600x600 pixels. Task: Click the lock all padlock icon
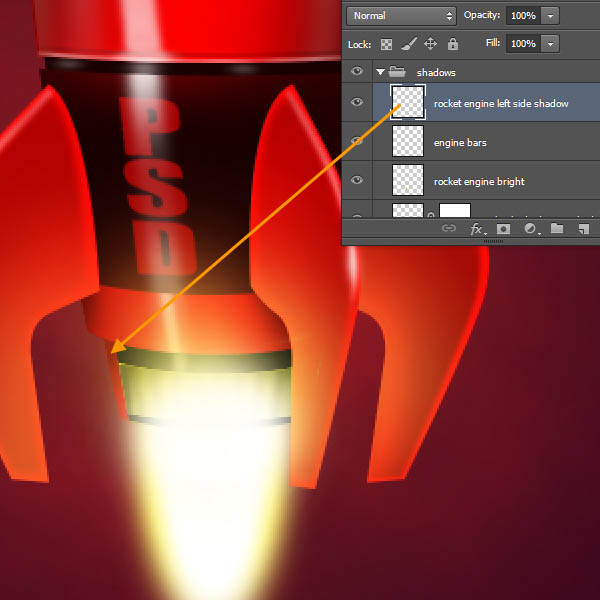(x=452, y=44)
